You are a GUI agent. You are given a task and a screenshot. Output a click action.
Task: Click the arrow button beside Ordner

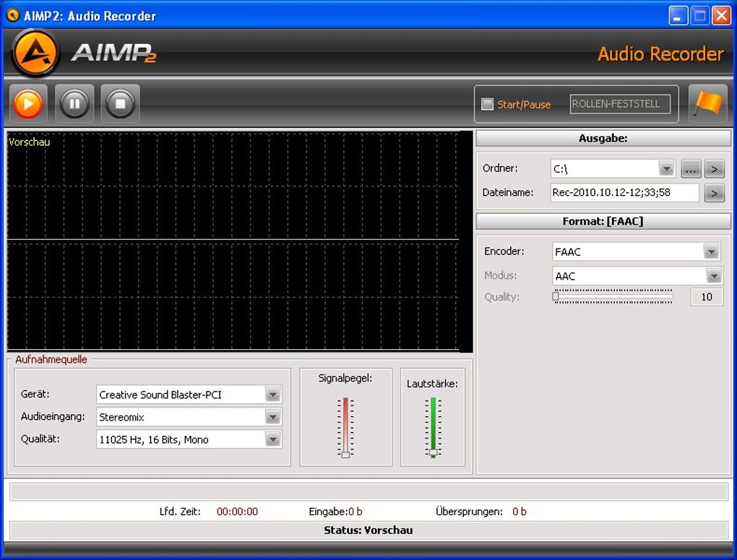[715, 169]
